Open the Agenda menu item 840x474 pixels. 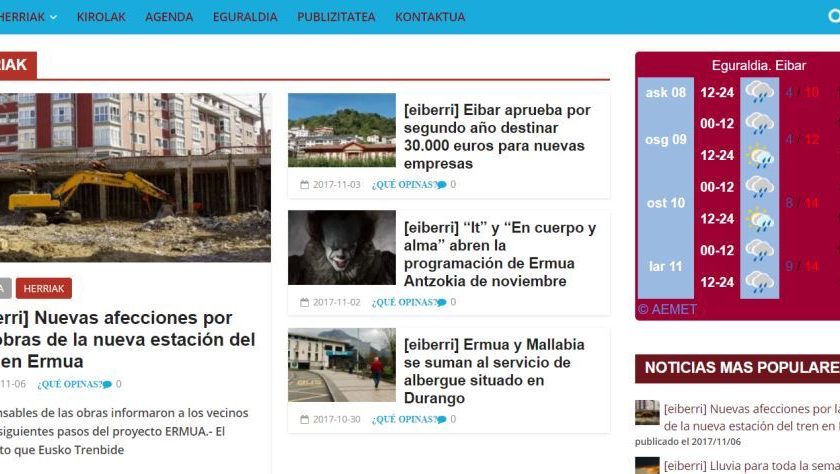coord(169,17)
